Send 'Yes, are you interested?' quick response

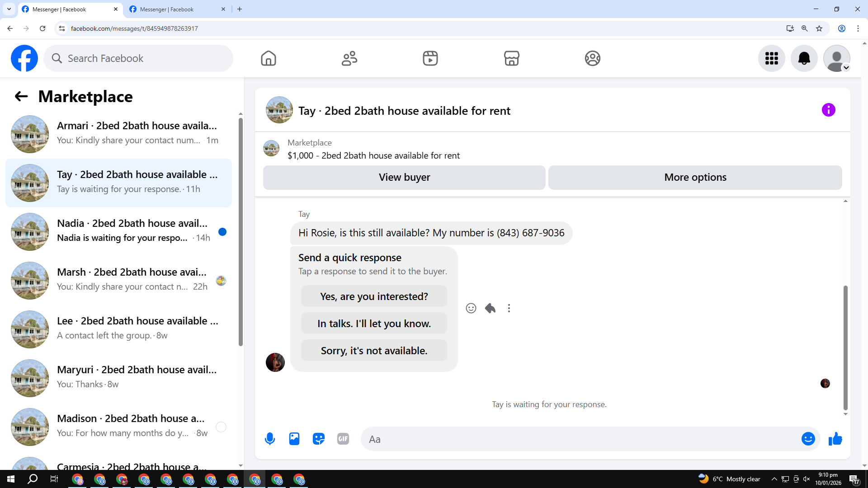[374, 296]
